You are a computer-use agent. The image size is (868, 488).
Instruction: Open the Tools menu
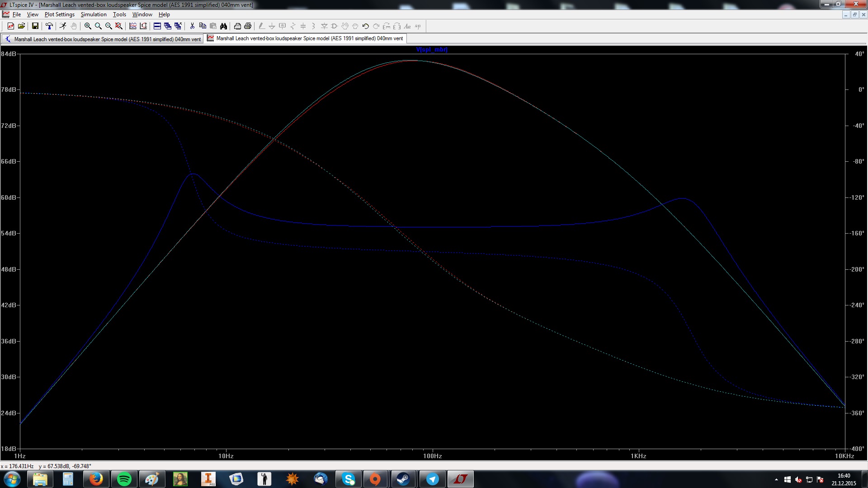coord(119,14)
